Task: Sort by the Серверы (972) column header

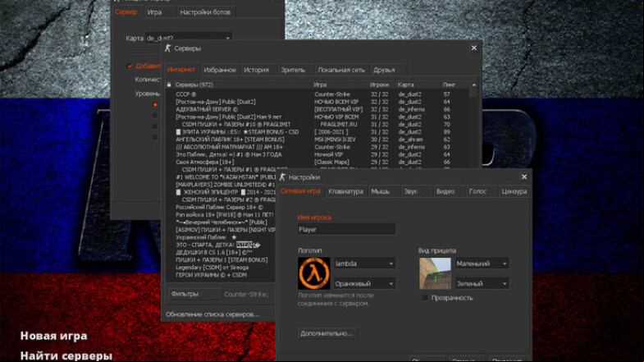Action: point(242,85)
